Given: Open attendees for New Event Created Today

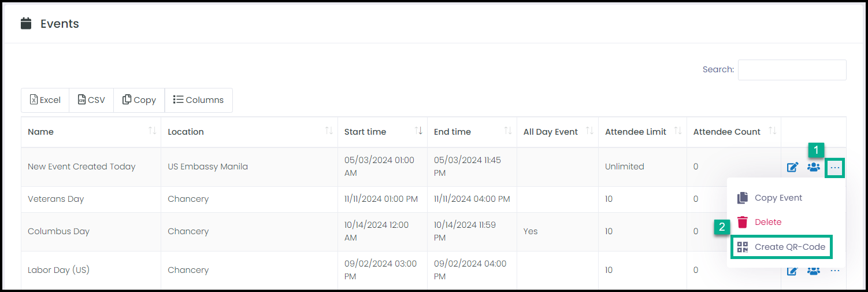Looking at the screenshot, I should tap(814, 167).
